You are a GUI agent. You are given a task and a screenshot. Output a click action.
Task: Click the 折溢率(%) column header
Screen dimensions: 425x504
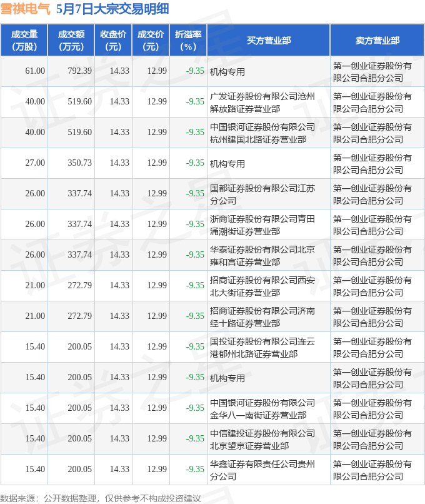click(188, 41)
